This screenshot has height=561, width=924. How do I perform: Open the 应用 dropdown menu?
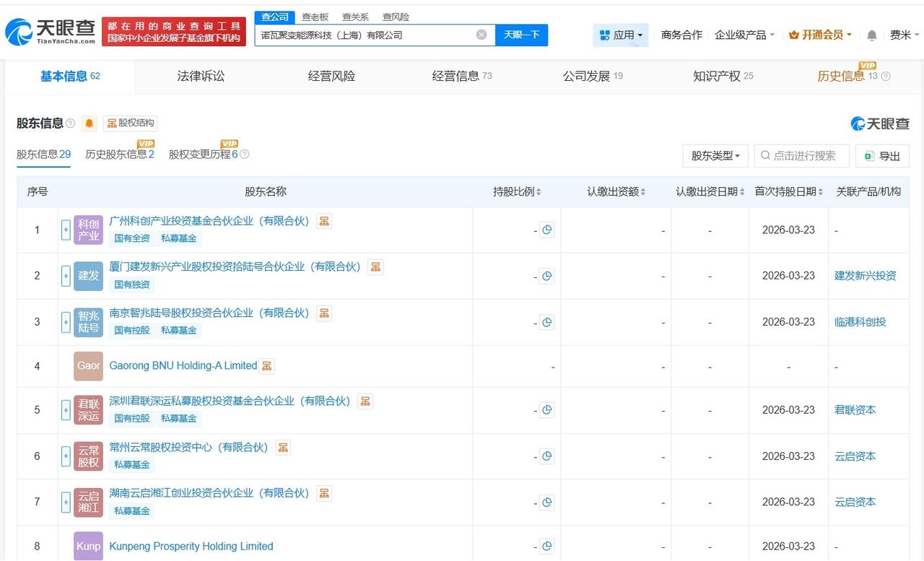(621, 35)
